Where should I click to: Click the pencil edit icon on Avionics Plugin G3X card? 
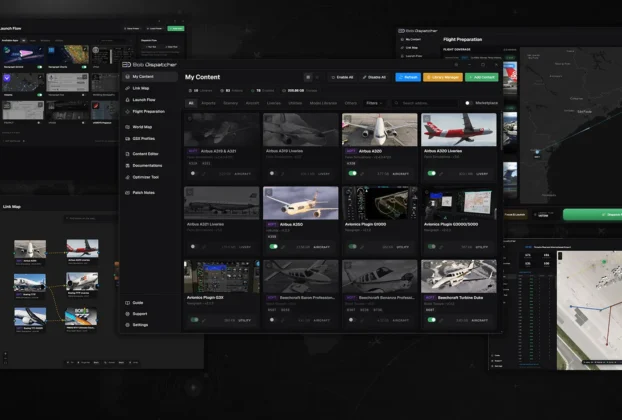[204, 320]
